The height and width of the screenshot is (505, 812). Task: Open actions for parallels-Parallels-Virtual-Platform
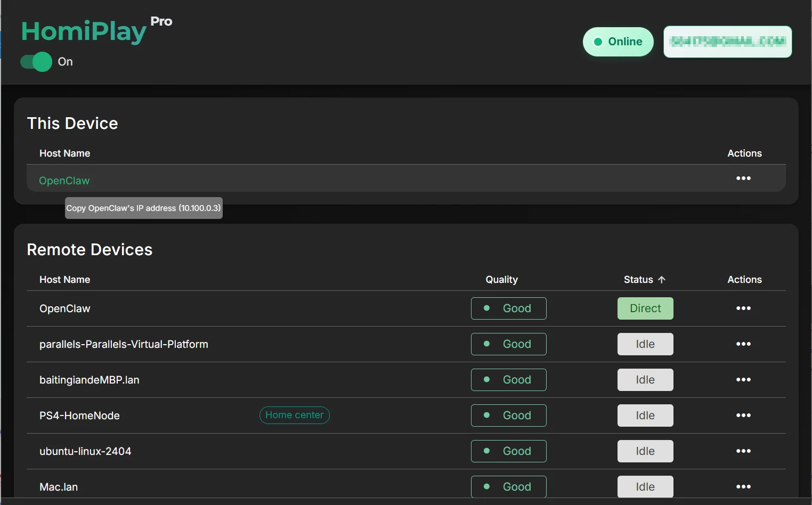click(743, 344)
